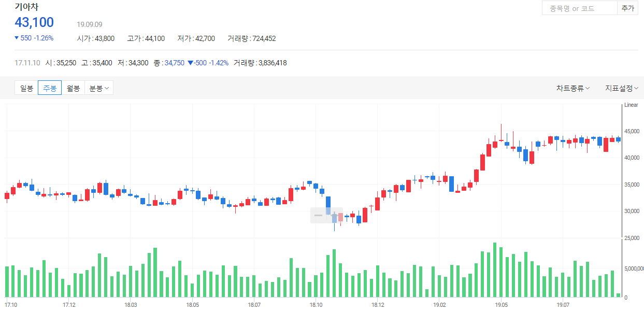
Task: Click the 18.05 time axis label
Action: tap(192, 305)
